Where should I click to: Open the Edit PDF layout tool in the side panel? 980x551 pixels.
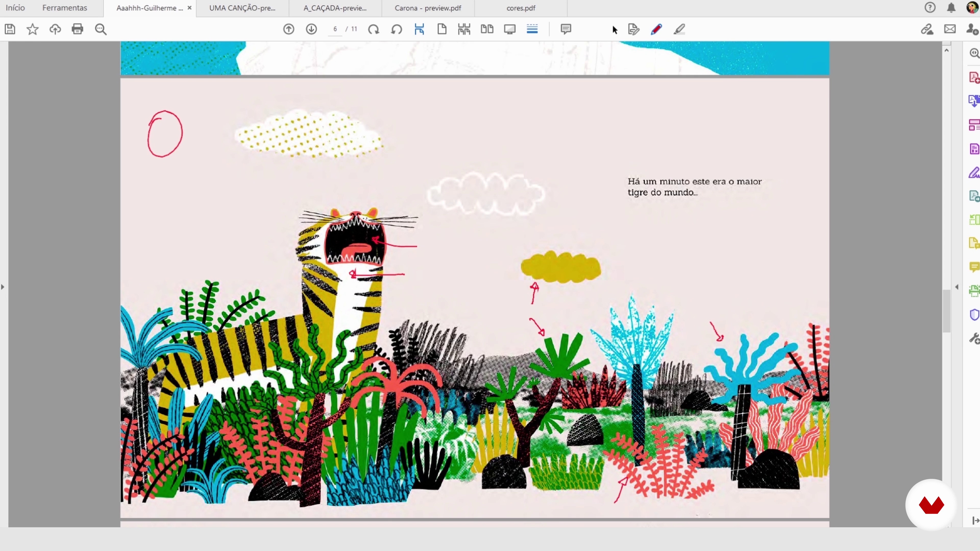click(974, 125)
